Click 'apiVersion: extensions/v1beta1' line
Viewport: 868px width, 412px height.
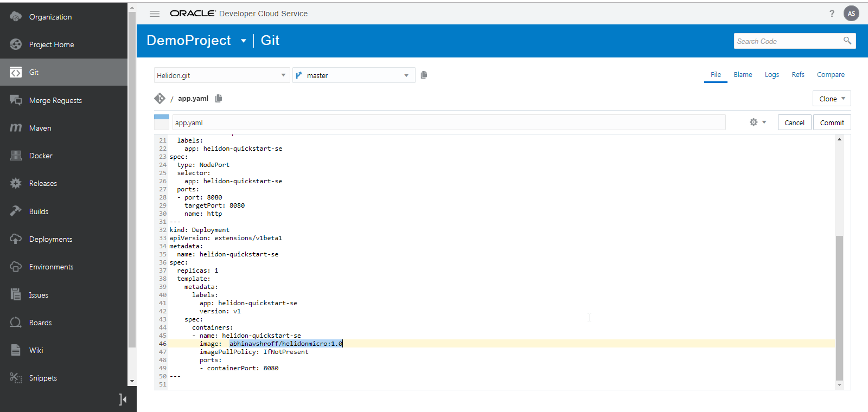(x=226, y=238)
